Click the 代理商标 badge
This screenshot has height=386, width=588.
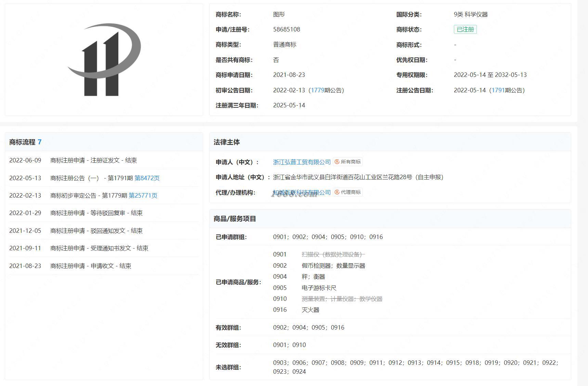coord(348,192)
